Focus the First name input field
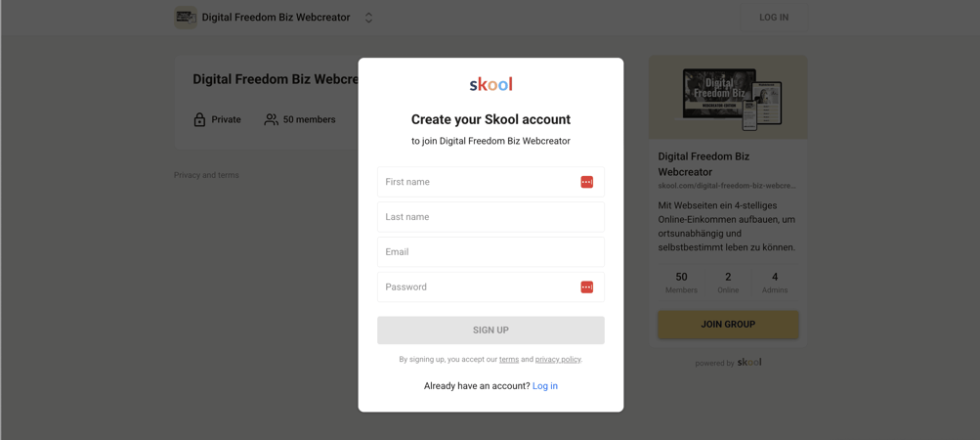 coord(490,182)
